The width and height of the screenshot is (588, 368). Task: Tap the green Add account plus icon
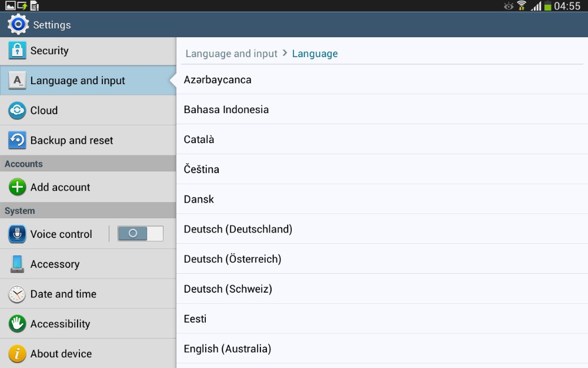click(x=17, y=187)
